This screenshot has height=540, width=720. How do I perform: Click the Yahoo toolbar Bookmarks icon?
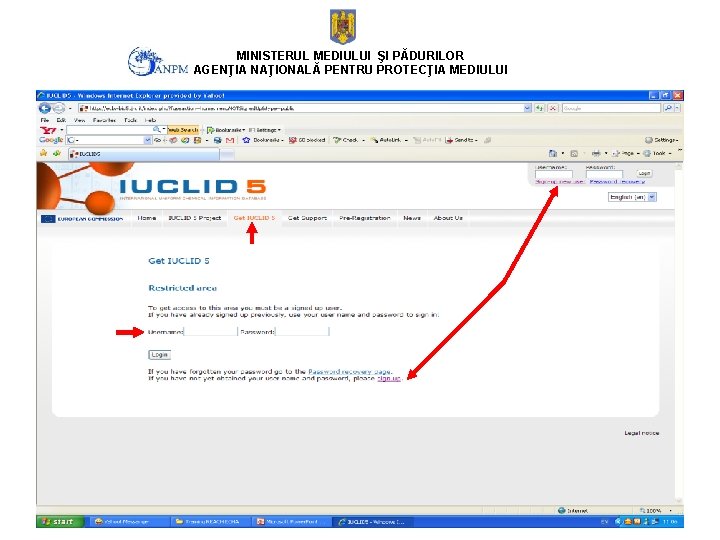tap(210, 130)
